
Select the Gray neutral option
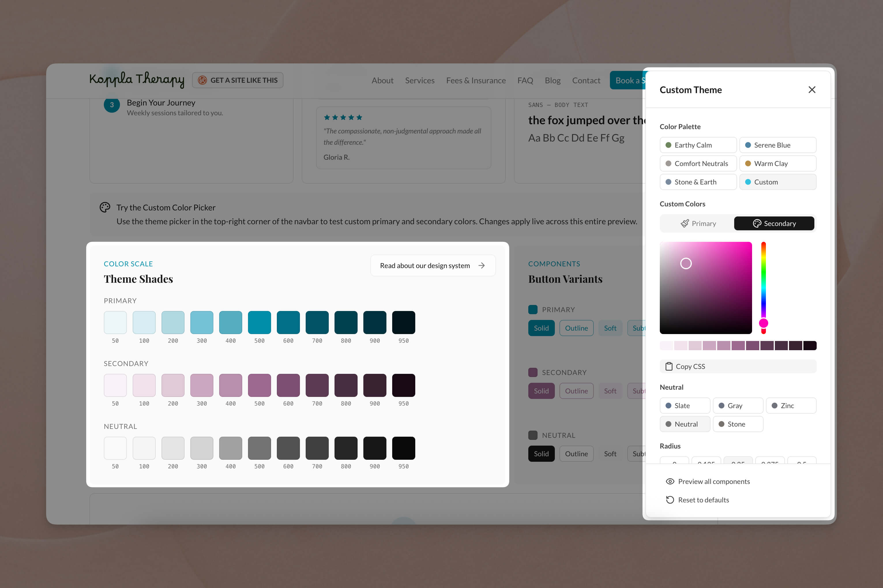(738, 405)
